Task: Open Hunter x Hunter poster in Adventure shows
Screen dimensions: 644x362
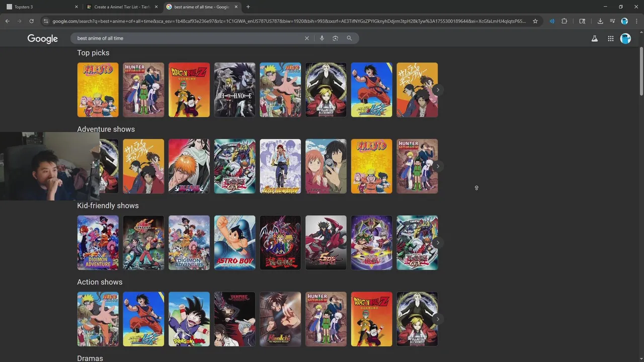Action: point(417,166)
